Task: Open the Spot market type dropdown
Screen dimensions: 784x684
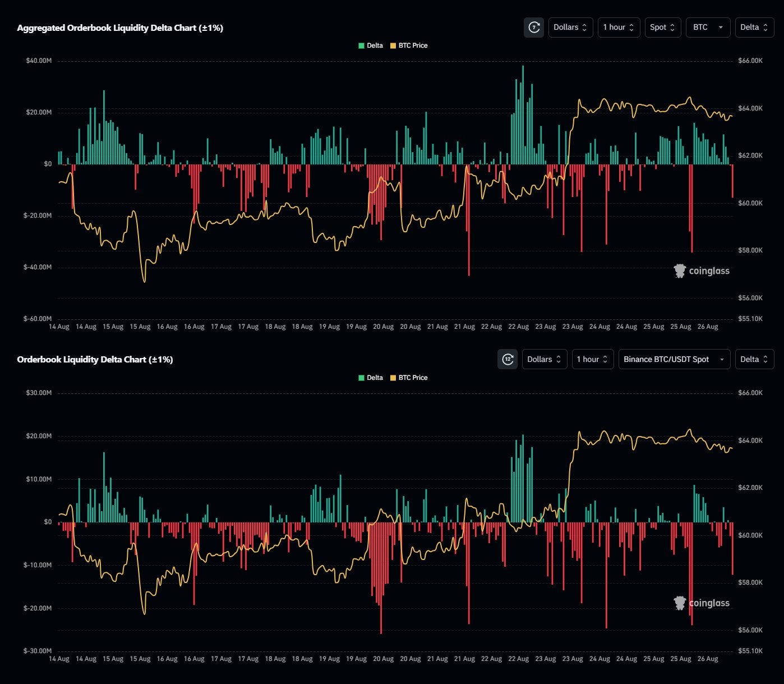Action: 663,27
